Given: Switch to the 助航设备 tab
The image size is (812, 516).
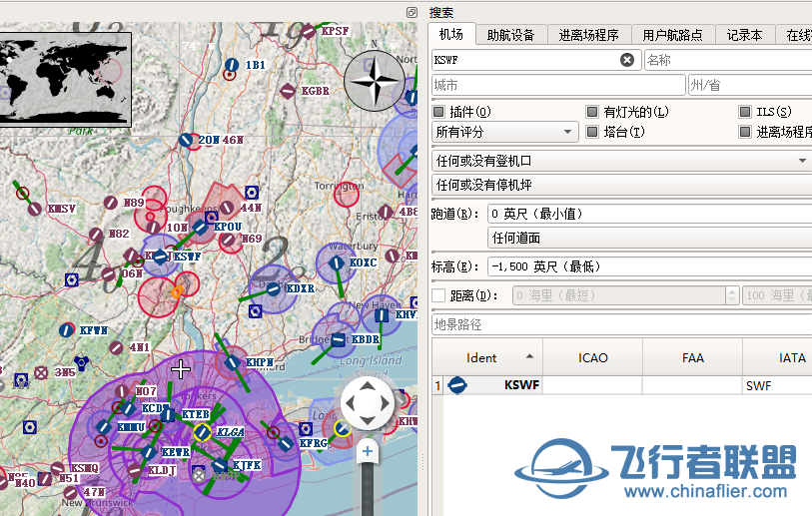Looking at the screenshot, I should 510,35.
